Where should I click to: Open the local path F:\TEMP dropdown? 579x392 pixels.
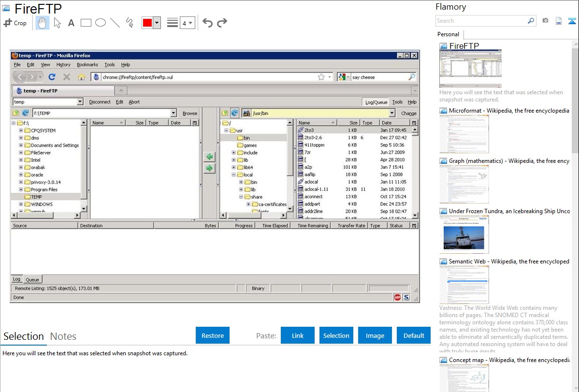[173, 113]
